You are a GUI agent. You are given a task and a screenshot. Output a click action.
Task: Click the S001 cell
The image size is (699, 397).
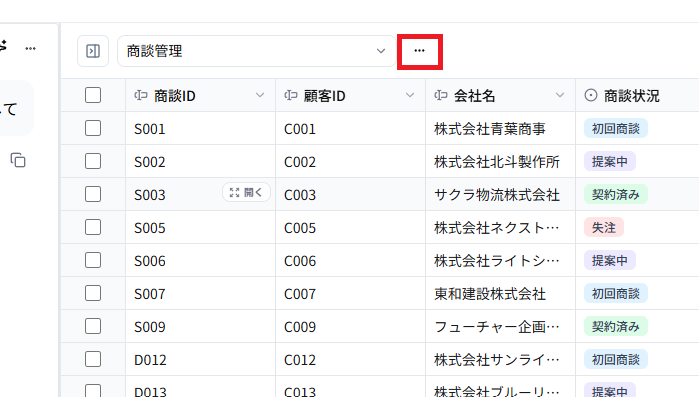pos(201,128)
